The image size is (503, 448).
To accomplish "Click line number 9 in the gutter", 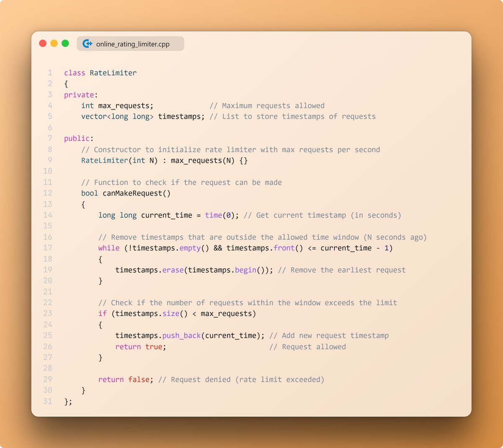I will click(50, 160).
